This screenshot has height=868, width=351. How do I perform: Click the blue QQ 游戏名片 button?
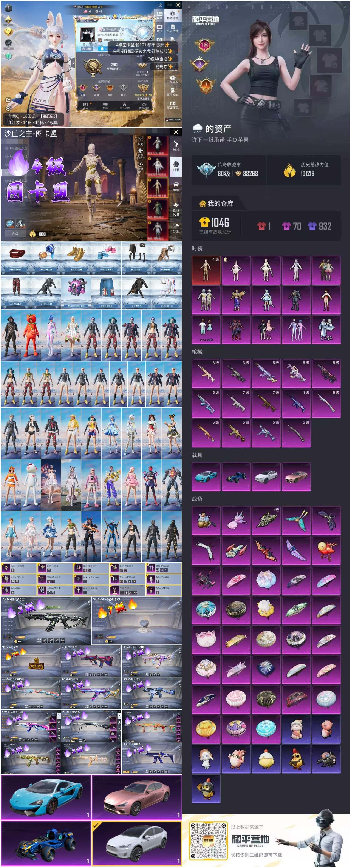(108, 49)
